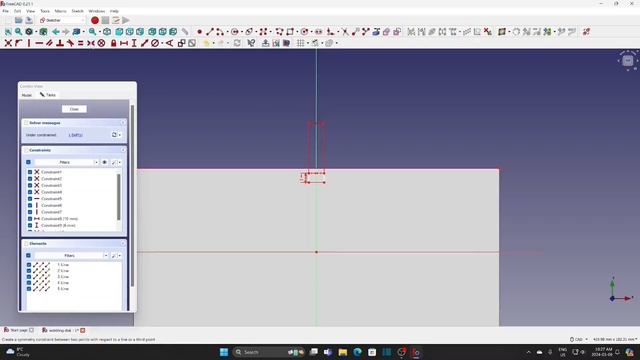Open constraints settings dropdown arrow
This screenshot has width=640, height=360.
click(119, 162)
